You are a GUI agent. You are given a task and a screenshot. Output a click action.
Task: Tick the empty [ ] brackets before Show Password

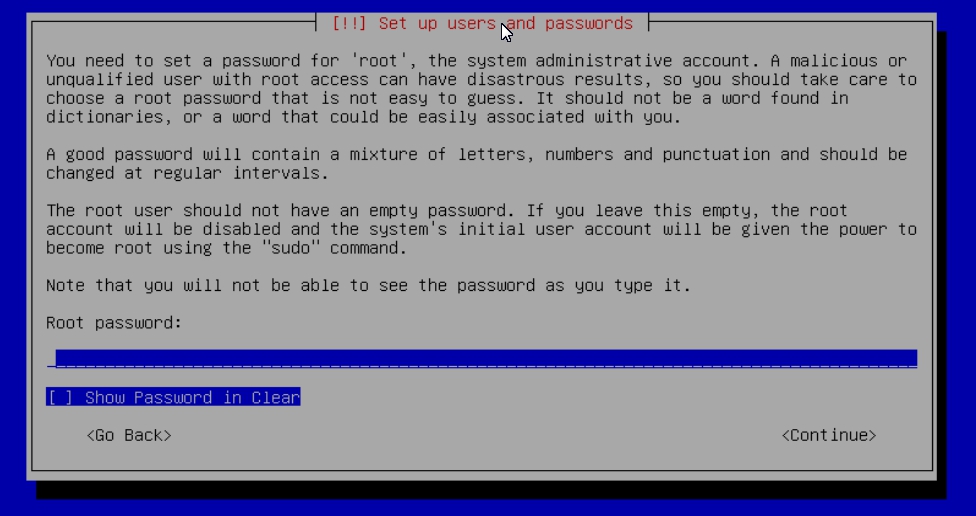tap(60, 397)
